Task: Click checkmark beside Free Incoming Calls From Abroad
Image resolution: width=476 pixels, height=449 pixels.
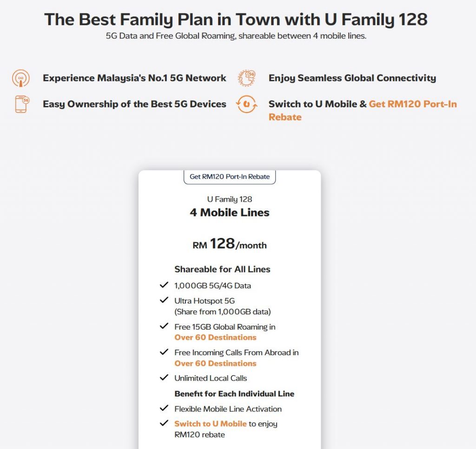Action: (164, 352)
